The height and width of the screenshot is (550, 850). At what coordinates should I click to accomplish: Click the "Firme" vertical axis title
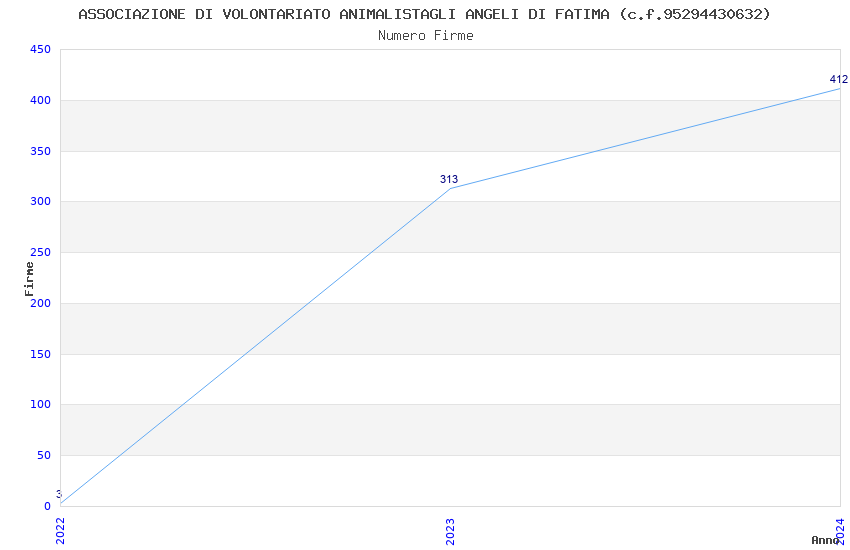tap(30, 278)
